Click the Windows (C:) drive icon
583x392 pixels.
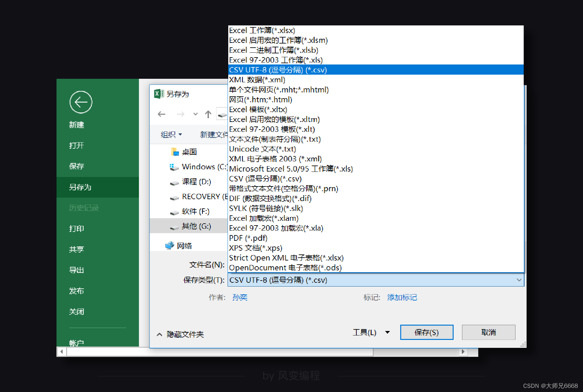pos(174,167)
